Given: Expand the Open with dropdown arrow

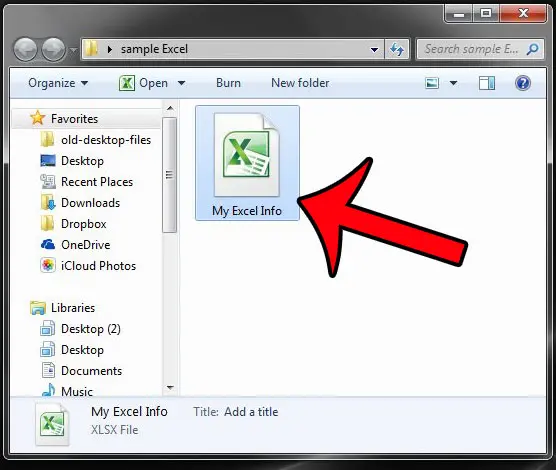Looking at the screenshot, I should pyautogui.click(x=181, y=83).
